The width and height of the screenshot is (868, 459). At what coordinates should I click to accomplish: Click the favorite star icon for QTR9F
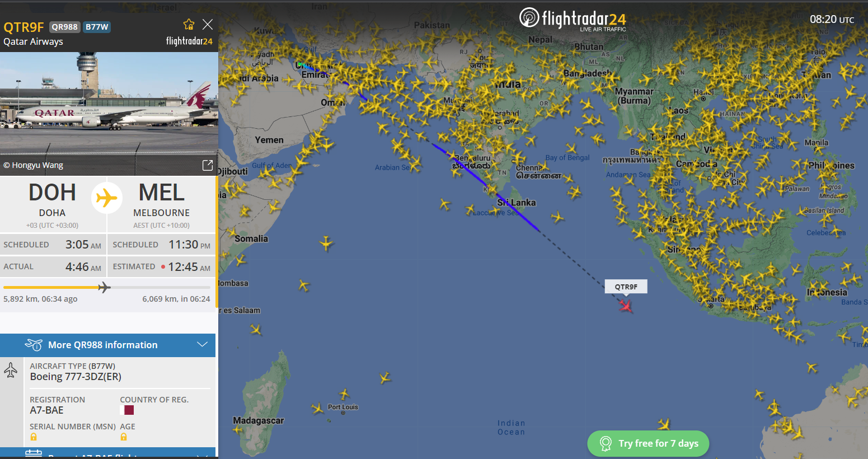(x=189, y=24)
